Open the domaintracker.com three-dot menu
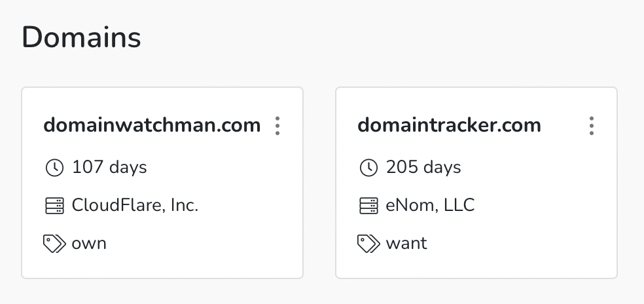The width and height of the screenshot is (644, 304). coord(592,126)
